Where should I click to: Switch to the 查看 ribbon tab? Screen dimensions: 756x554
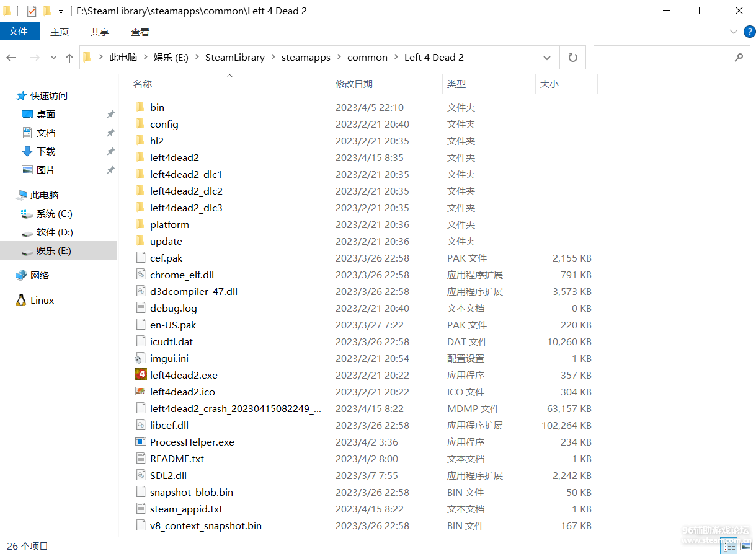pyautogui.click(x=140, y=32)
